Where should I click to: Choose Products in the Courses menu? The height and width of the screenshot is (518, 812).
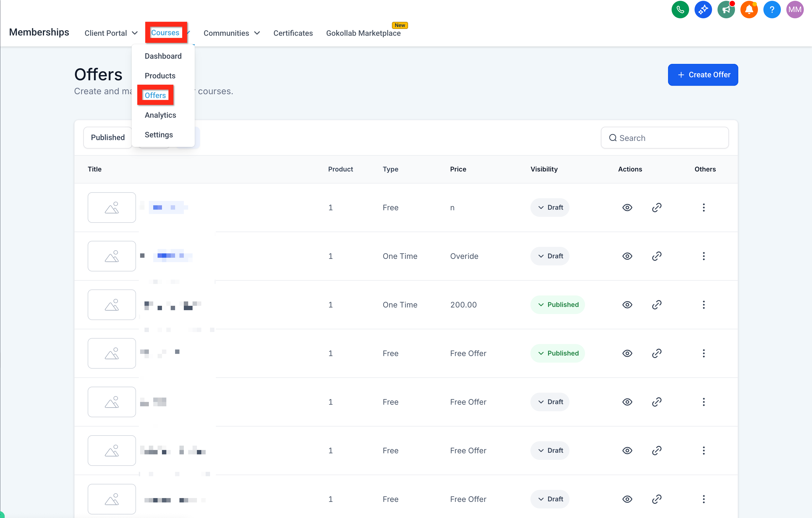(x=160, y=76)
